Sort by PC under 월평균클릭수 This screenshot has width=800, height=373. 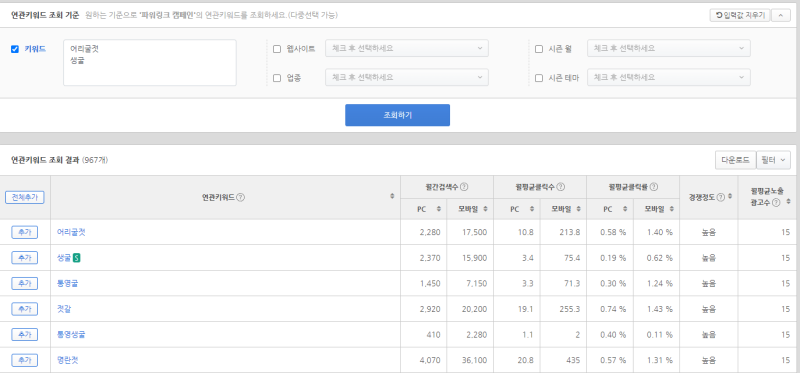point(532,209)
